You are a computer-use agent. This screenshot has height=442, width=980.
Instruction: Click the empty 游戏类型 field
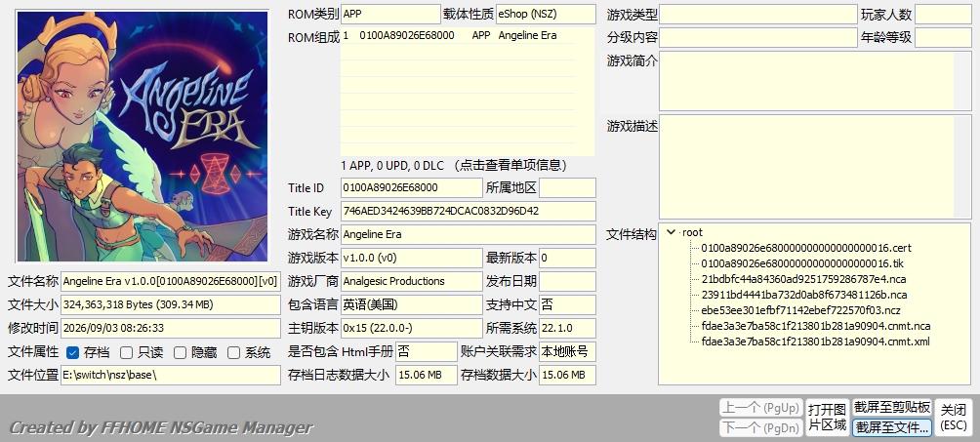pyautogui.click(x=758, y=15)
